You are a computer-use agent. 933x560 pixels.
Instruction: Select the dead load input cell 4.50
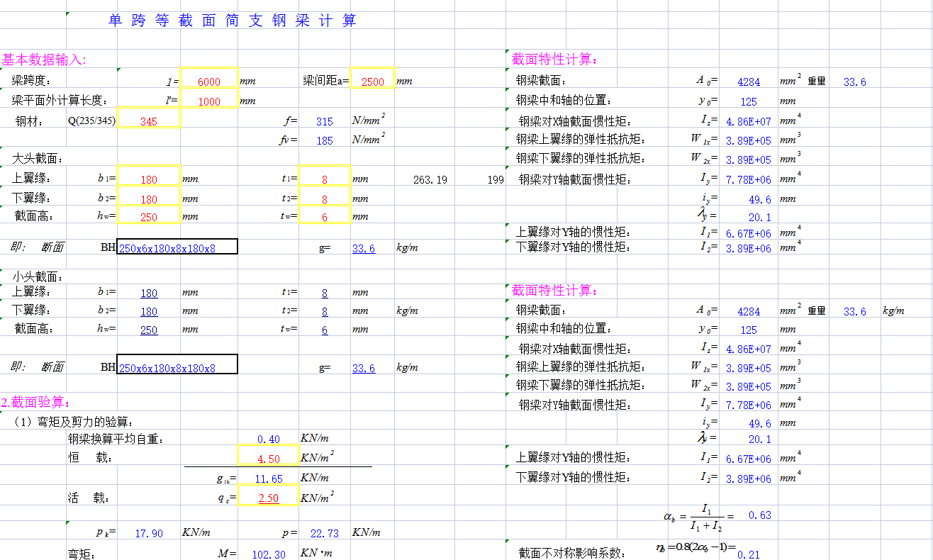coord(268,459)
